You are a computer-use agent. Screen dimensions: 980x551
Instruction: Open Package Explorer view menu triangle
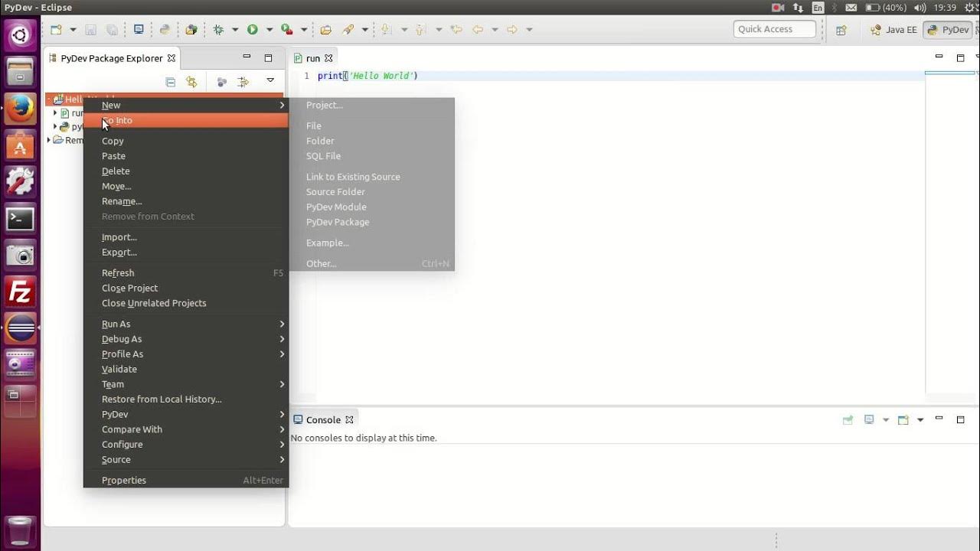tap(270, 80)
